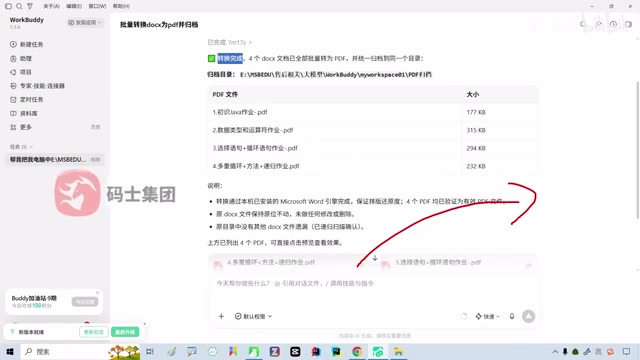Open Chrome from the taskbar
Screen dimensions: 640x360
point(357,351)
